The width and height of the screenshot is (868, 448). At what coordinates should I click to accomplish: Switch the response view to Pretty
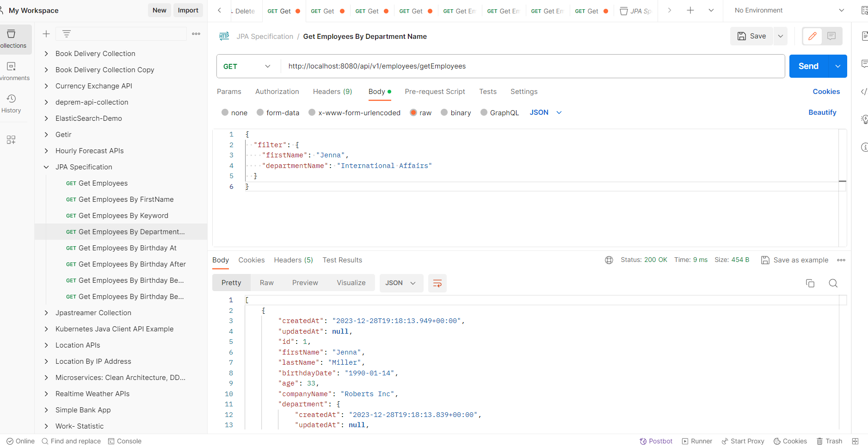[x=231, y=283]
